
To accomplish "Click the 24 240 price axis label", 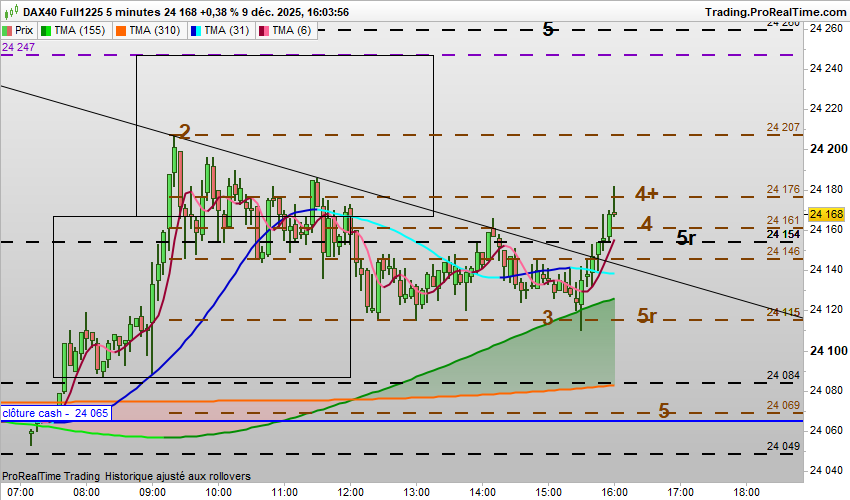I will [x=826, y=68].
